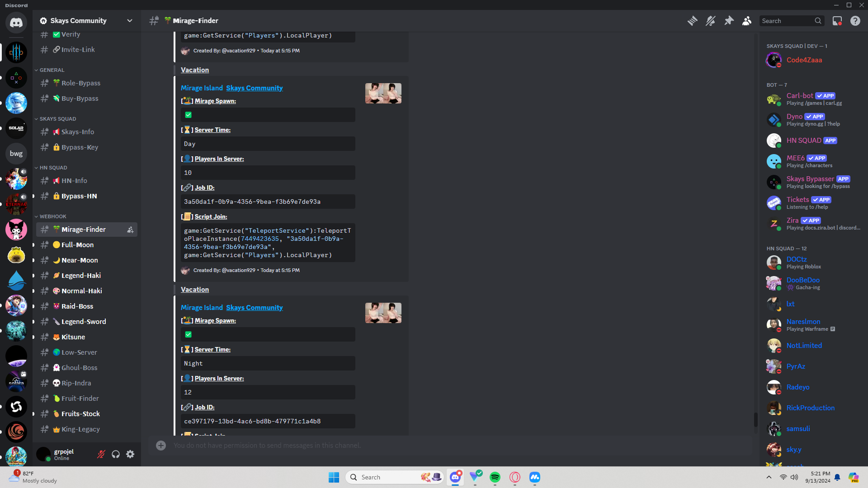This screenshot has height=488, width=868.
Task: Open the Low-Server channel
Action: (87, 352)
